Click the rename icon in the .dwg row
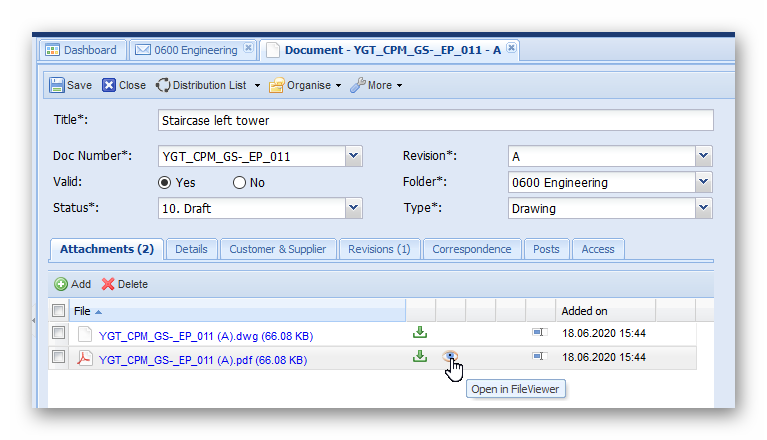Image resolution: width=767 pixels, height=440 pixels. (540, 332)
